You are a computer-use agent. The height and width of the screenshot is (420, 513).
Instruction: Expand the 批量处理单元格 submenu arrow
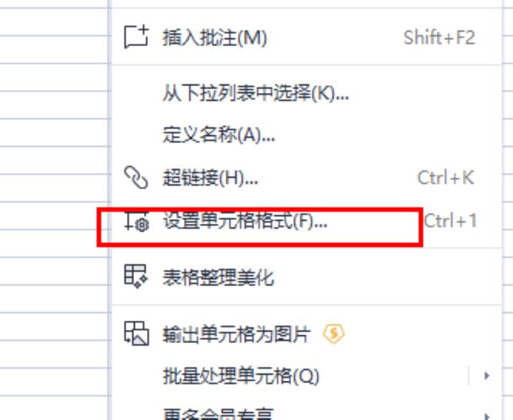[x=487, y=376]
